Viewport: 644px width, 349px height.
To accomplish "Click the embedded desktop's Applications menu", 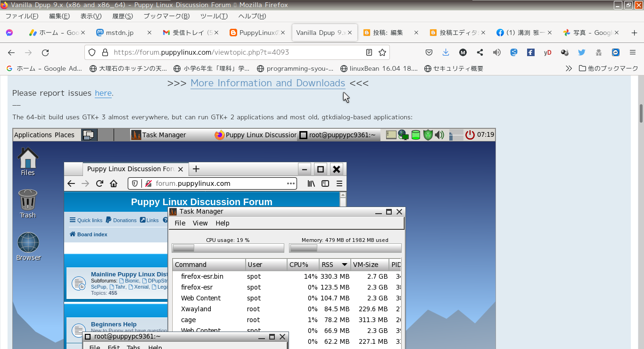I will point(33,135).
